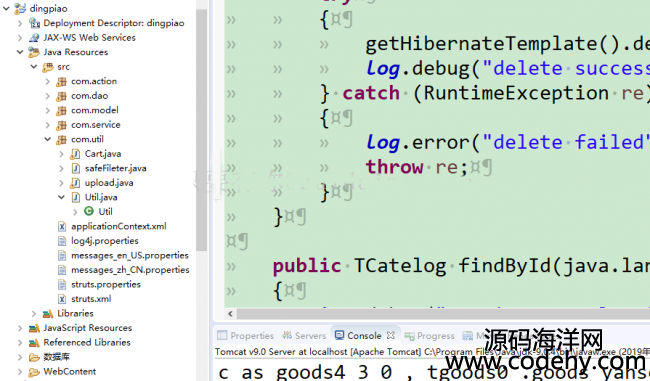Collapse the Java Resources node
Viewport: 650px width, 381px height.
(20, 52)
